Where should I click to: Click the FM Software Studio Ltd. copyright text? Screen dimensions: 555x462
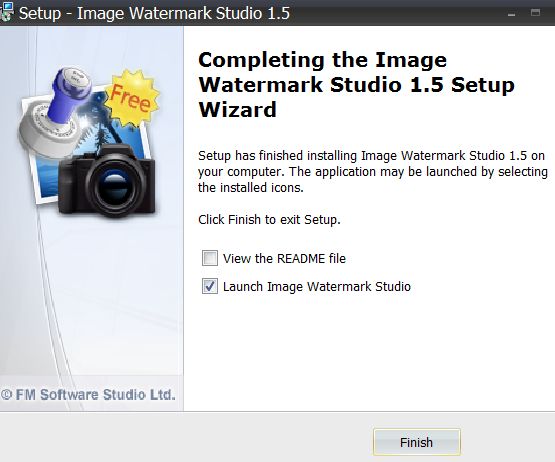(x=88, y=395)
